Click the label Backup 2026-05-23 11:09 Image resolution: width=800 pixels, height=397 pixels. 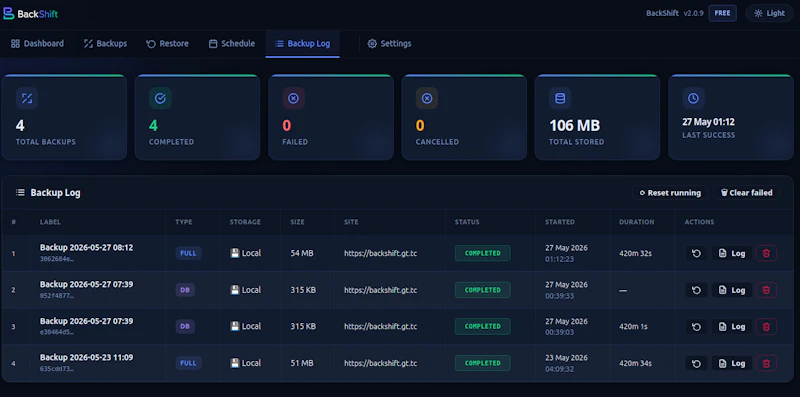(87, 358)
